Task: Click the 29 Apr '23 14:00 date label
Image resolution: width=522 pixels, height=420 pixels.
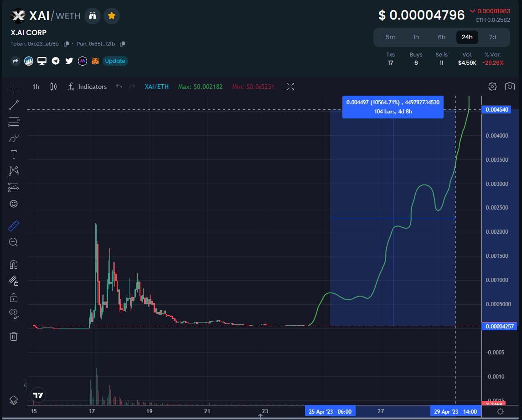Action: [455, 412]
